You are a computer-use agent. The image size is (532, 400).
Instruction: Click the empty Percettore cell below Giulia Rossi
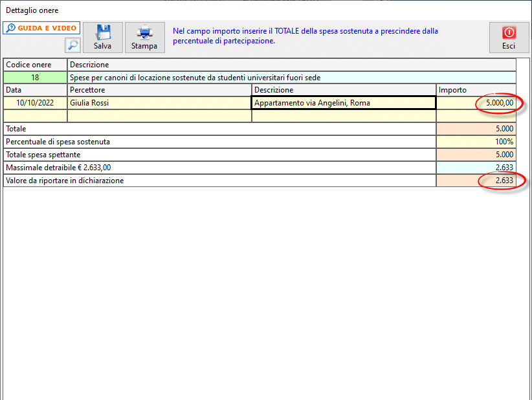click(159, 116)
